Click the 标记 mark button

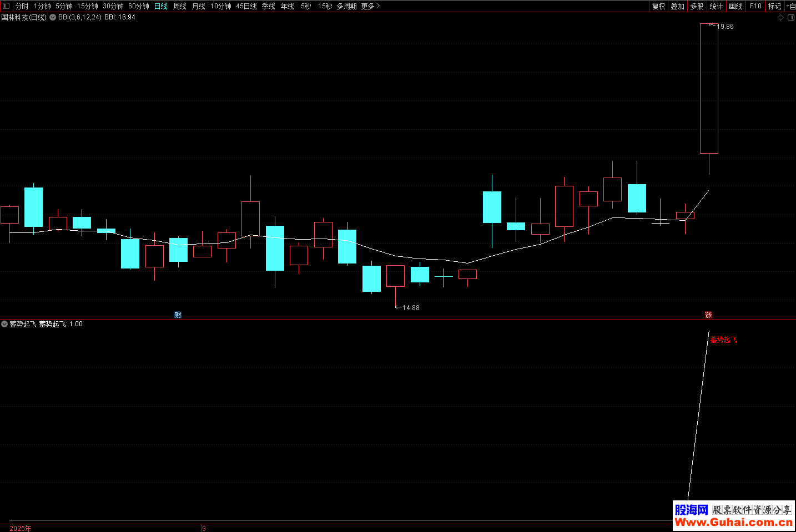[x=774, y=6]
